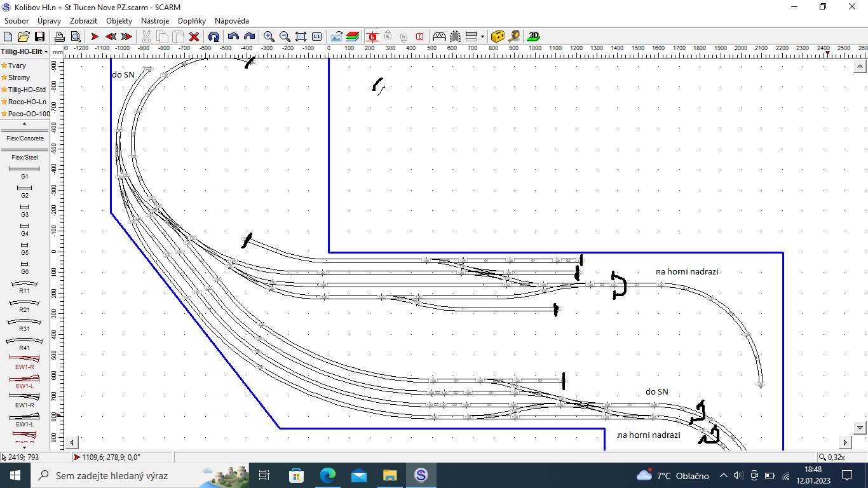Viewport: 868px width, 488px height.
Task: Open the track style dropdown arrow
Action: click(482, 37)
